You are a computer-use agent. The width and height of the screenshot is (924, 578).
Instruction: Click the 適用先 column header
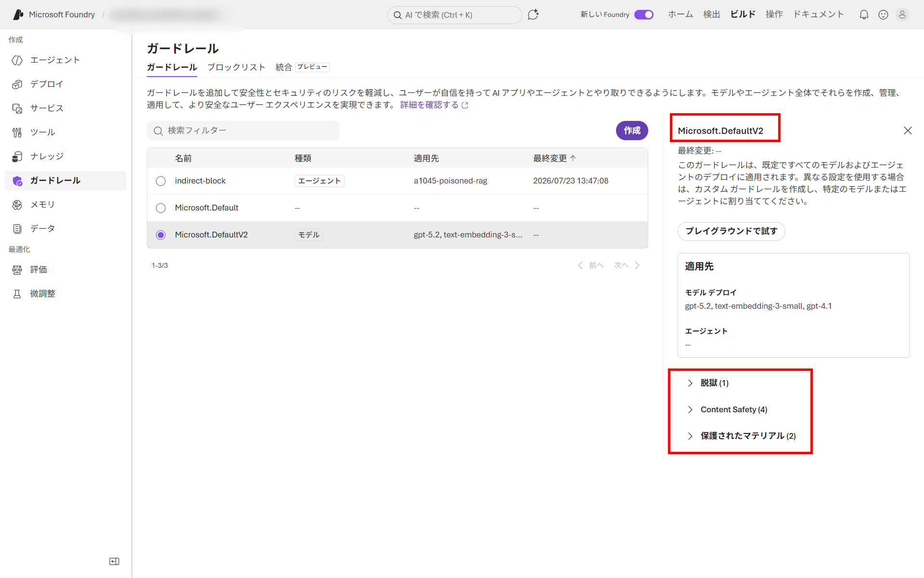[x=426, y=158]
